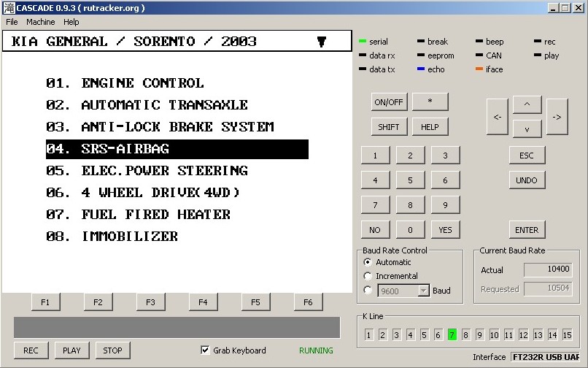Toggle K Line 10 box
The image size is (588, 368).
click(x=494, y=334)
